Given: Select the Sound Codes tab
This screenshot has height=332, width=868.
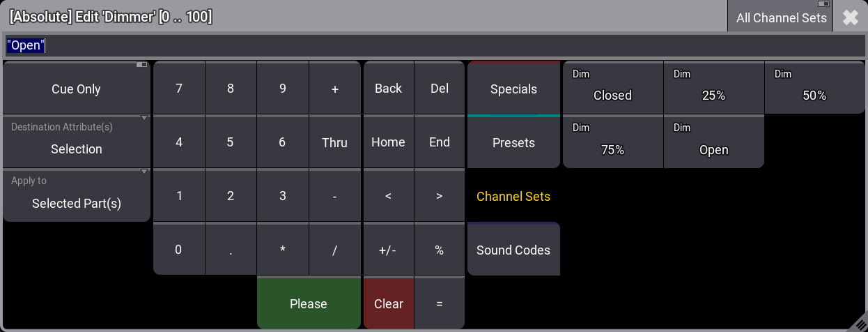Looking at the screenshot, I should point(513,250).
